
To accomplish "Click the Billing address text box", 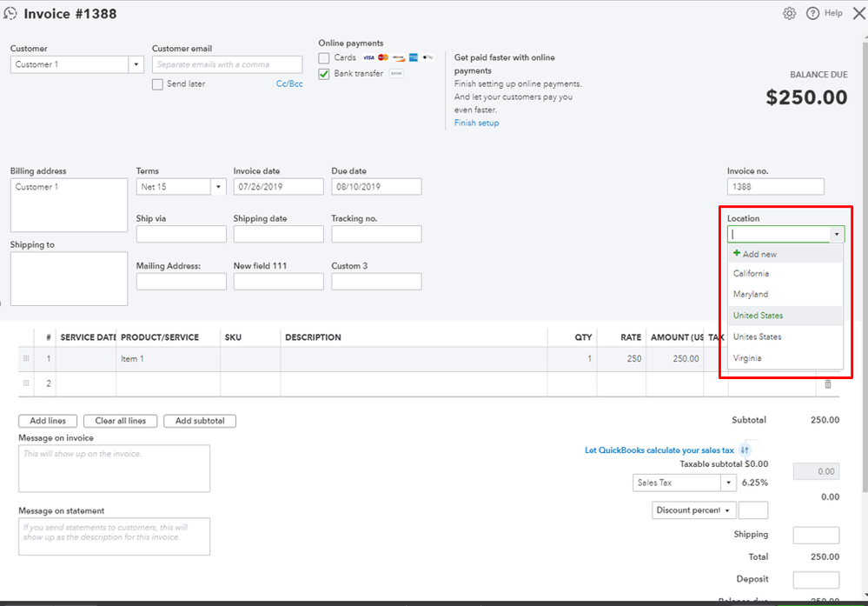I will tap(70, 205).
